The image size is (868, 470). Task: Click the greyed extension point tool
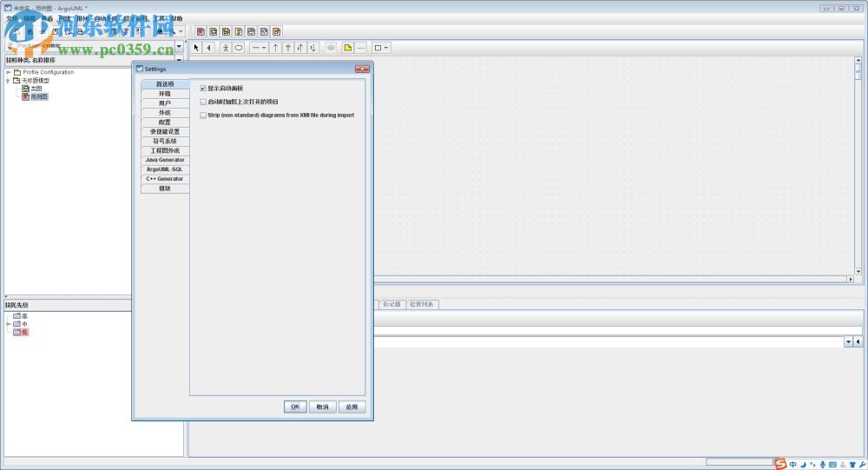click(331, 49)
